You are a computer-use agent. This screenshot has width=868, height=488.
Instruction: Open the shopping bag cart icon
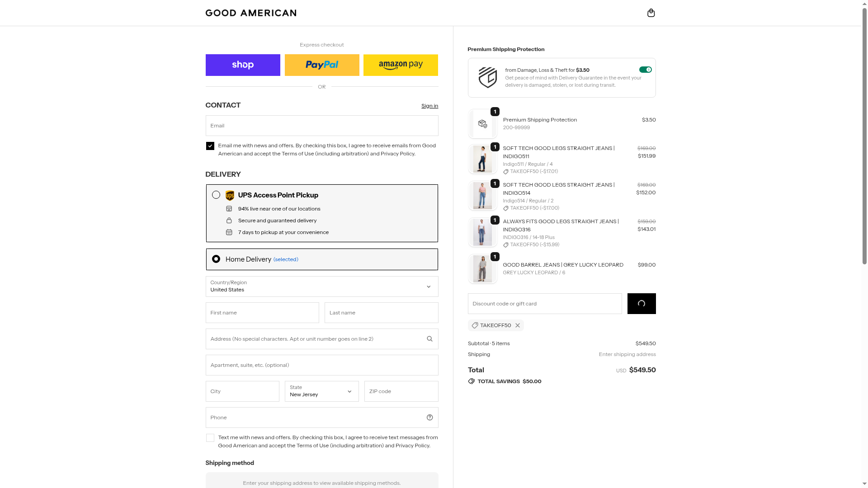coord(651,13)
